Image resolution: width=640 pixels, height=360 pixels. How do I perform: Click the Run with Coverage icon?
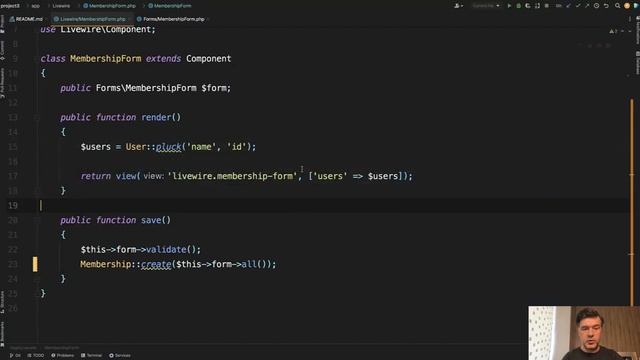coord(528,6)
